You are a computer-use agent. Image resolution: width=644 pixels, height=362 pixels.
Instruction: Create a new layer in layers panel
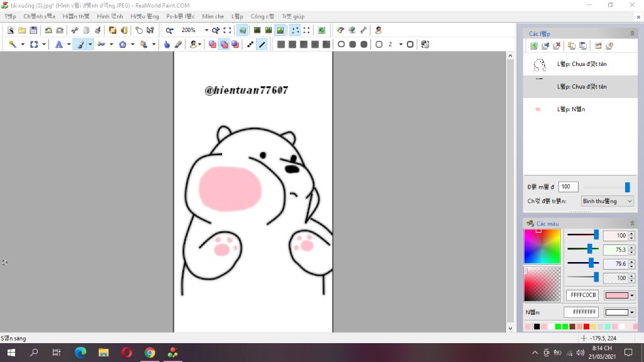534,45
